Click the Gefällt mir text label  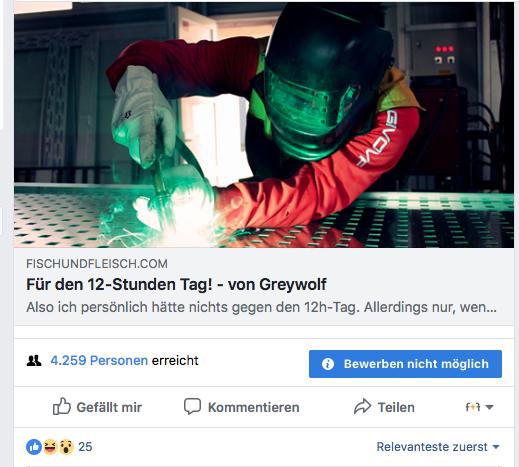point(109,407)
